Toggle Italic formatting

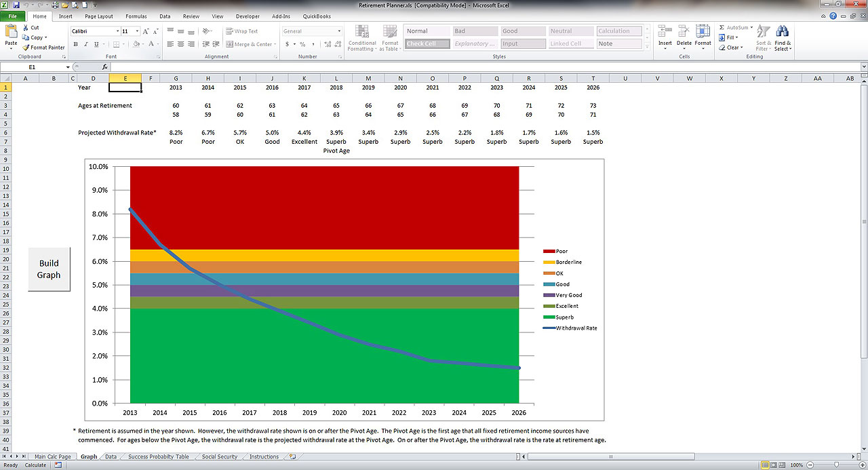(86, 44)
